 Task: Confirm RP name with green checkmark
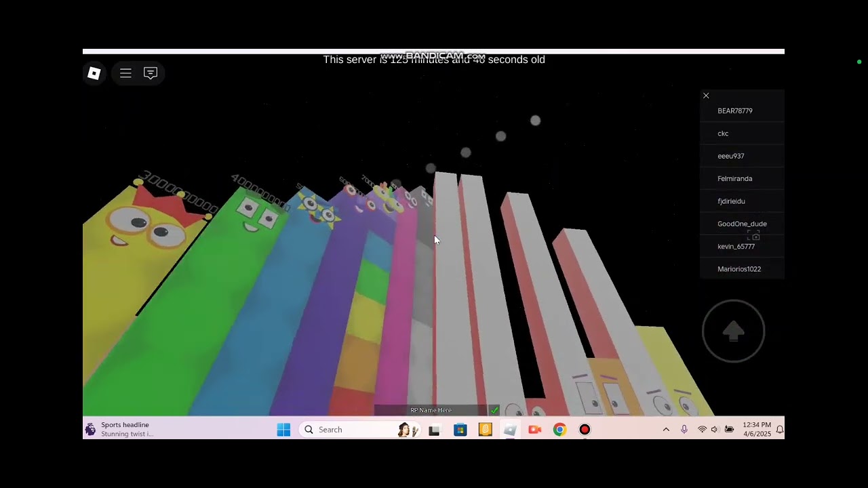point(494,410)
